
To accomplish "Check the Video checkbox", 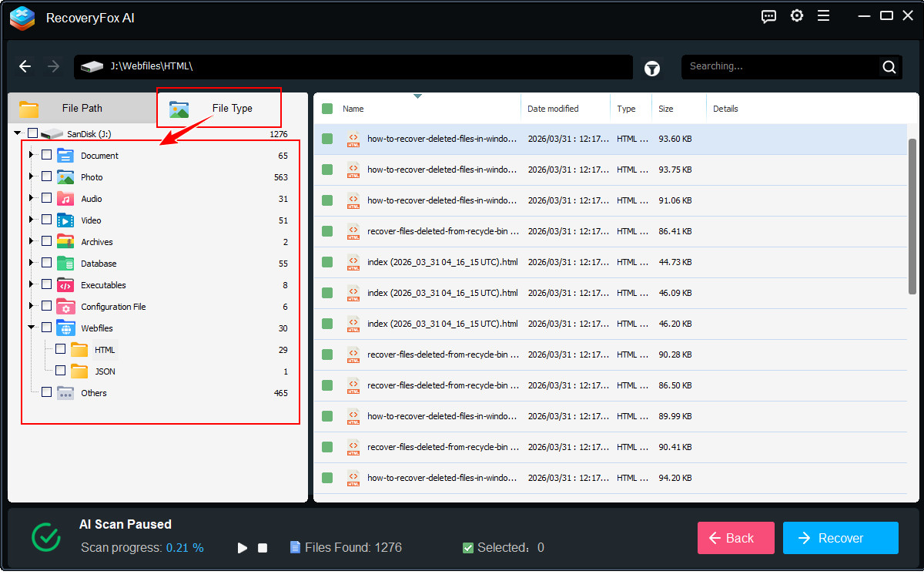I will (x=46, y=220).
